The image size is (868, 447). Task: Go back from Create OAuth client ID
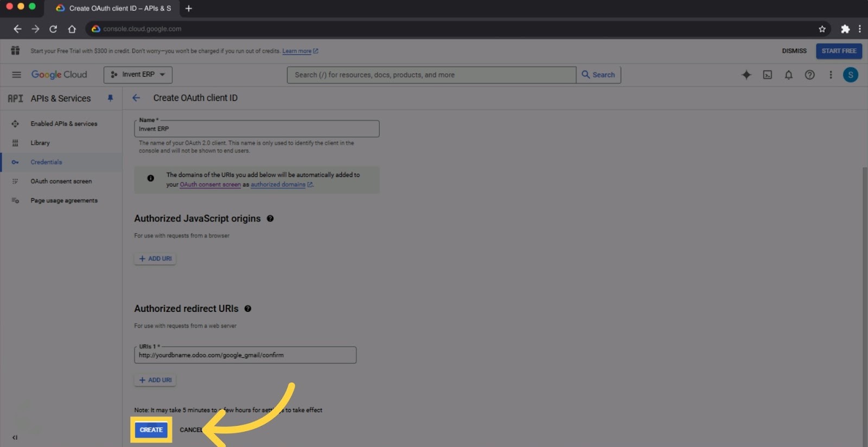click(136, 98)
